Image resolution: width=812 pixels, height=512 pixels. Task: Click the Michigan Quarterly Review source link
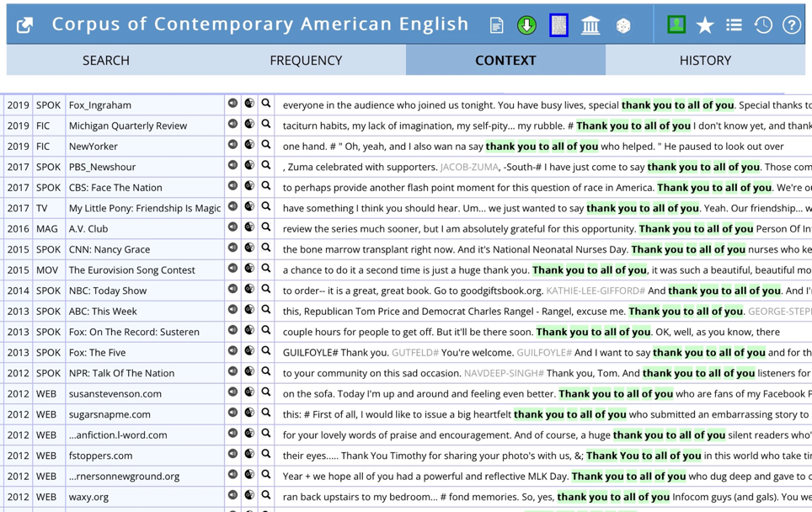(128, 125)
